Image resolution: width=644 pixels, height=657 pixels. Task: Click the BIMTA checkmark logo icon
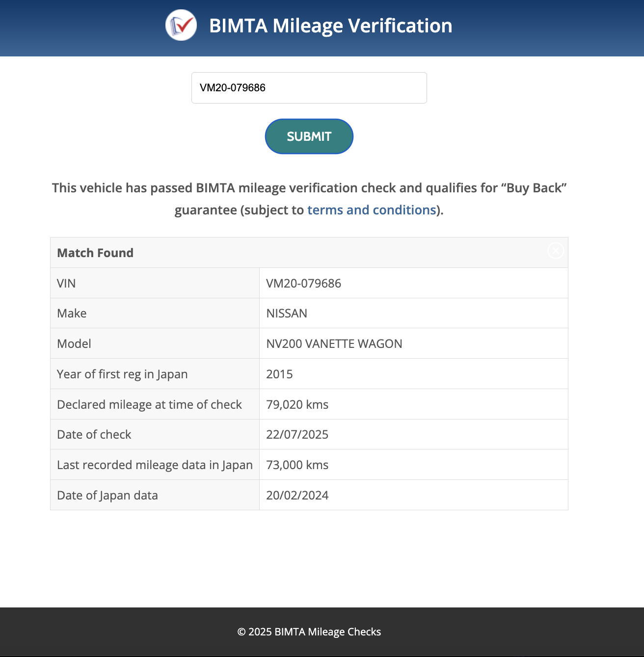click(x=181, y=25)
